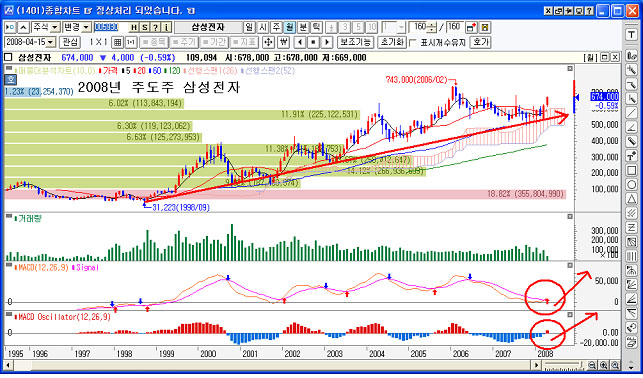Zoom in using the magnifier plus icon

[x=604, y=365]
